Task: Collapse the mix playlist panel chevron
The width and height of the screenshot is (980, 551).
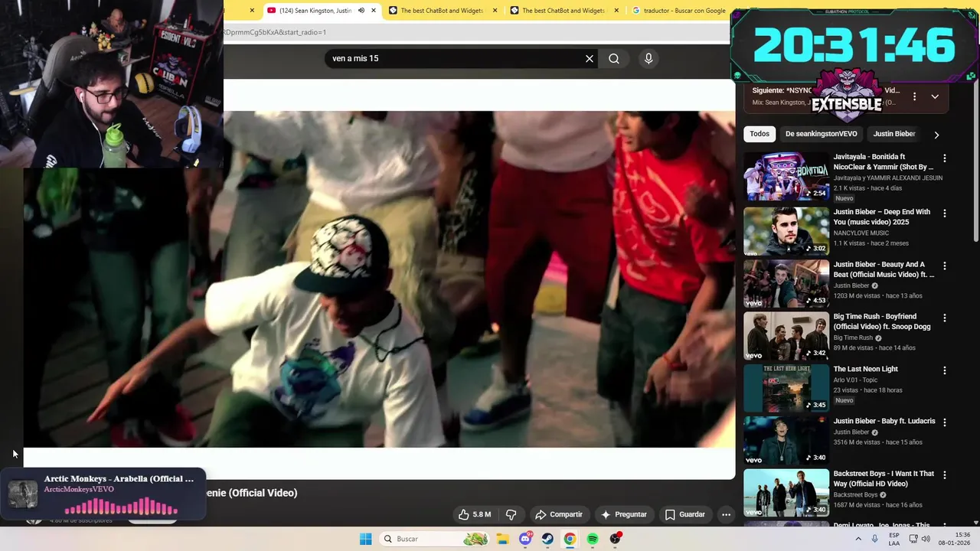Action: coord(935,97)
